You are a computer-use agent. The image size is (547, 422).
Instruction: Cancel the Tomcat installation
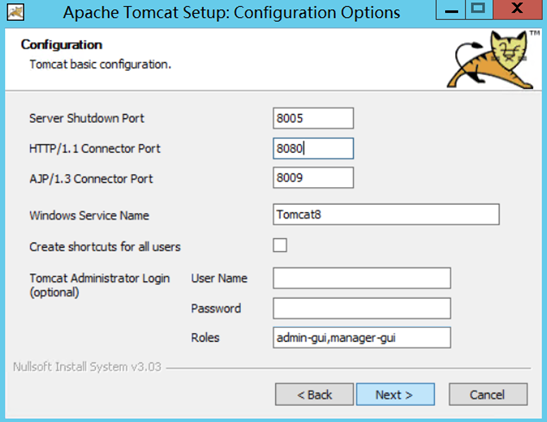(x=488, y=394)
